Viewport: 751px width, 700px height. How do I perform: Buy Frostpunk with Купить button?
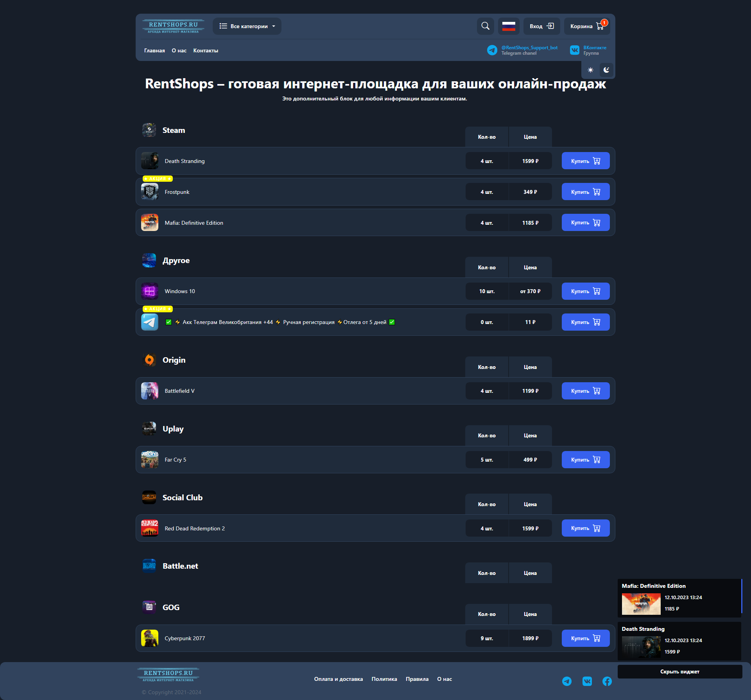(586, 192)
